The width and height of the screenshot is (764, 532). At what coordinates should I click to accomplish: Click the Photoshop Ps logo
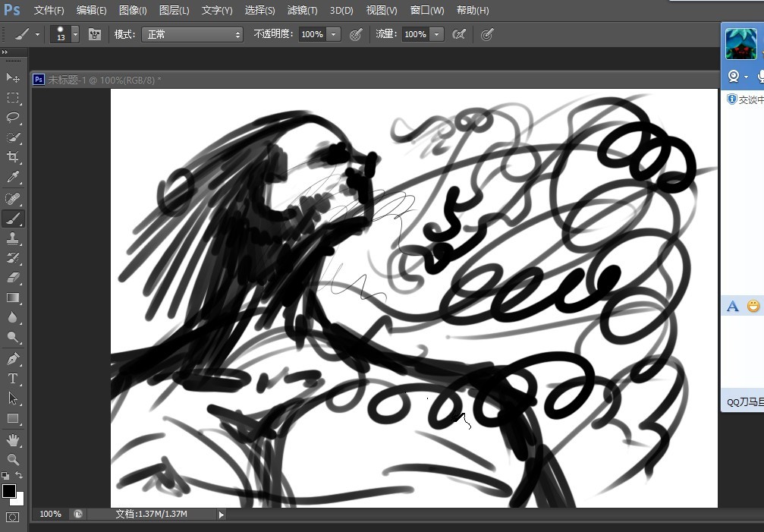[11, 10]
